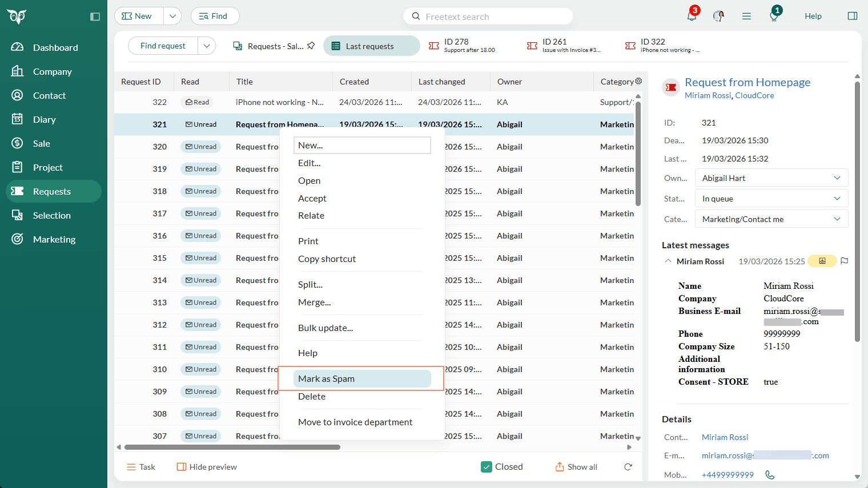The width and height of the screenshot is (868, 488).
Task: Expand the Find request dropdown arrow
Action: (x=207, y=46)
